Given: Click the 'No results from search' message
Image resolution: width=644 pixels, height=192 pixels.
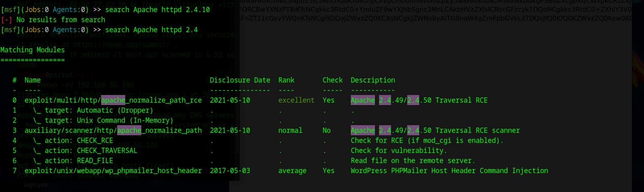Looking at the screenshot, I should pyautogui.click(x=61, y=20).
